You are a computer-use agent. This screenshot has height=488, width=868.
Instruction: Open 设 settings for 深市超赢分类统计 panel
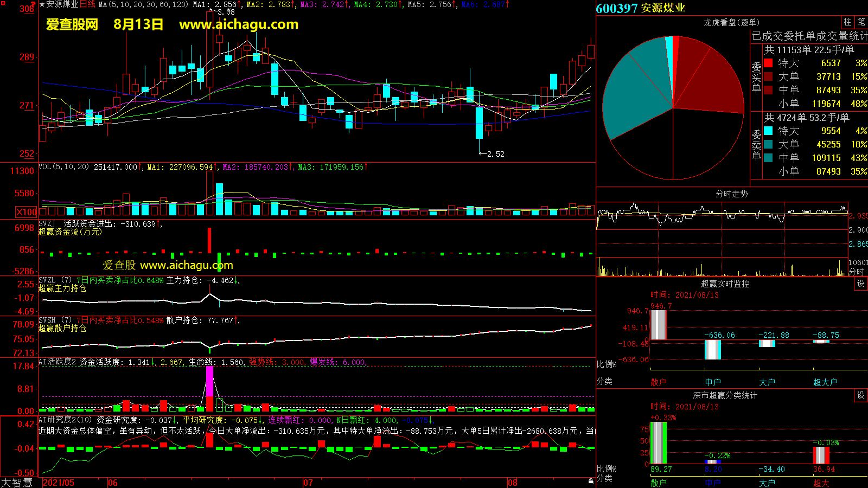(861, 395)
